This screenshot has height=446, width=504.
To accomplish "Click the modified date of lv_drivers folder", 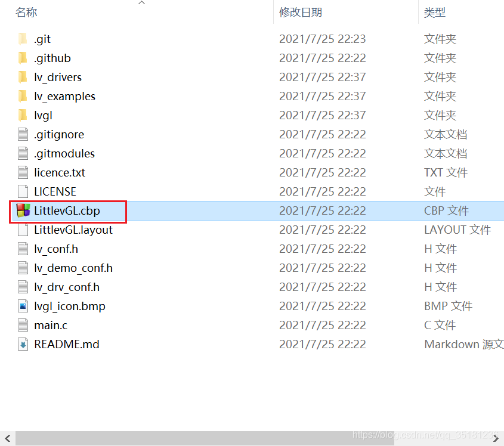I will coord(323,77).
